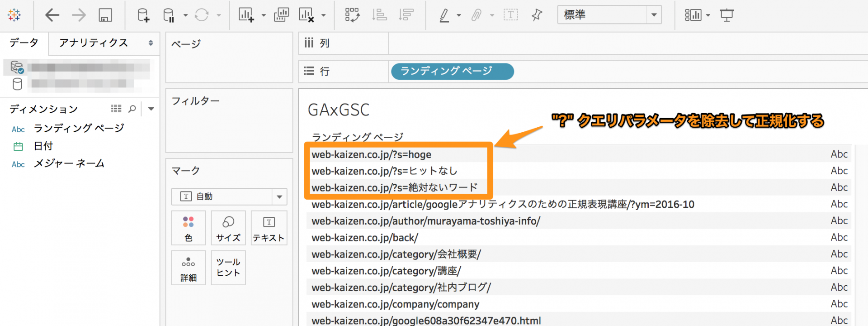Click the ランディング ページ column header in view
Image resolution: width=868 pixels, height=326 pixels.
click(x=358, y=137)
